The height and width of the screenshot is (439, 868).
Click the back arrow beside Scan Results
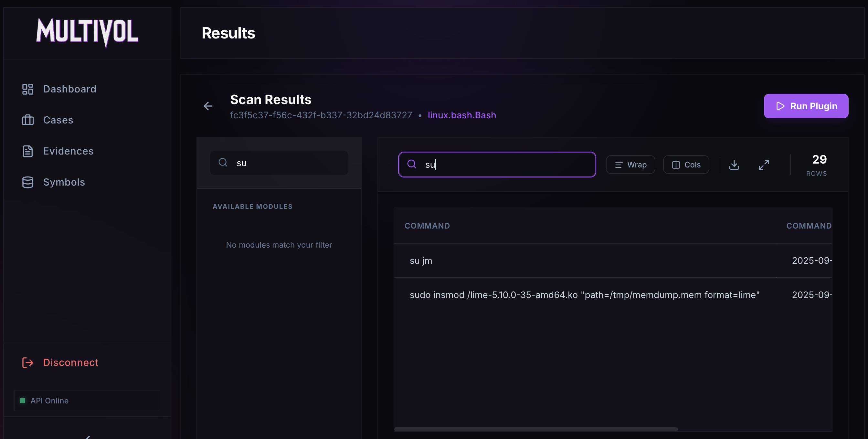coord(208,106)
